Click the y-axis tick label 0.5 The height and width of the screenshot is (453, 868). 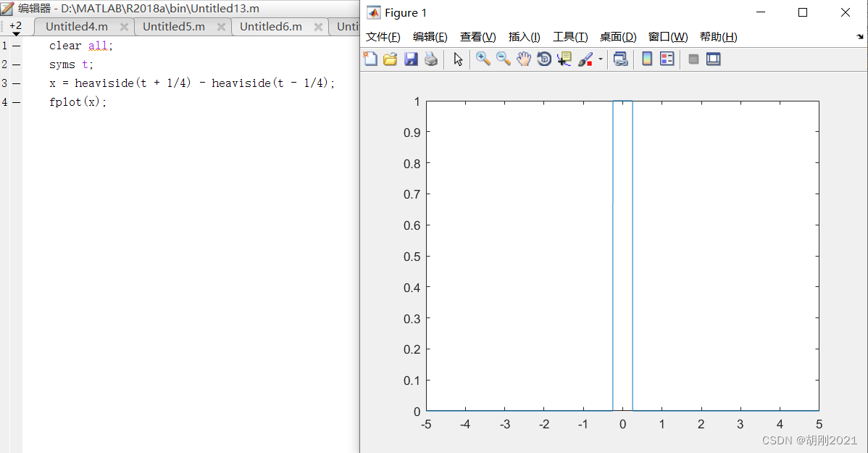[x=412, y=257]
